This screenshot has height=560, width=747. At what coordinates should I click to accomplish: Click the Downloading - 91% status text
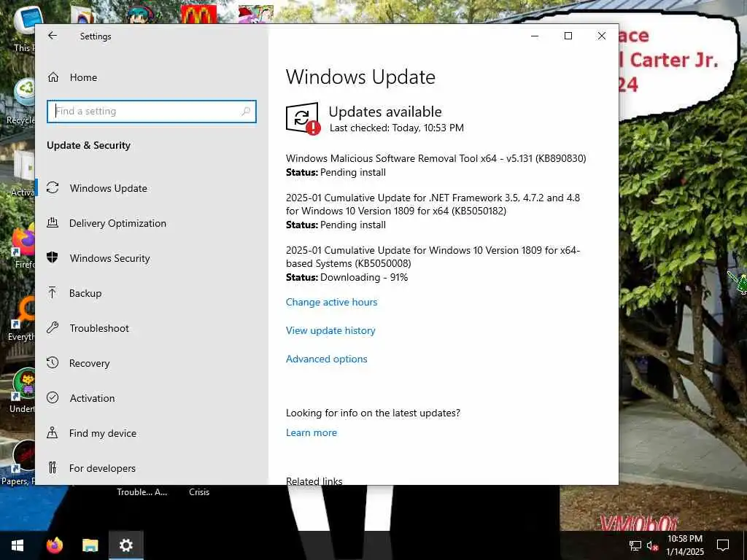[x=364, y=277]
